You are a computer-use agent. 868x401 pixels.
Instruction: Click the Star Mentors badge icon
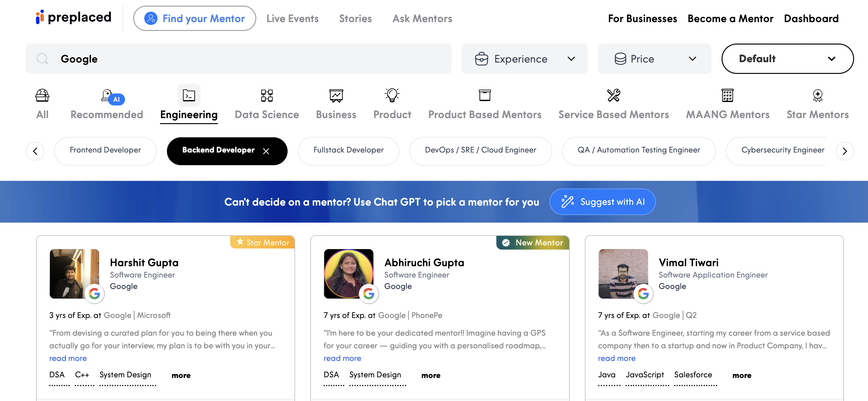click(x=817, y=95)
